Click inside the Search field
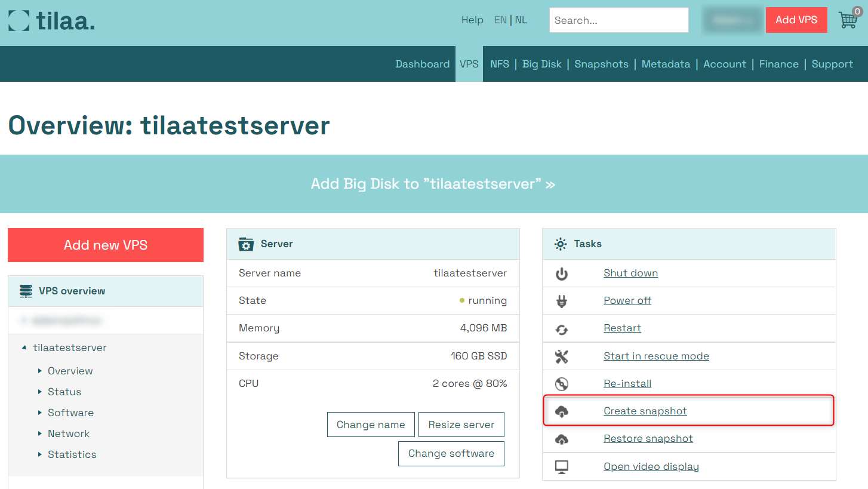 pyautogui.click(x=618, y=20)
